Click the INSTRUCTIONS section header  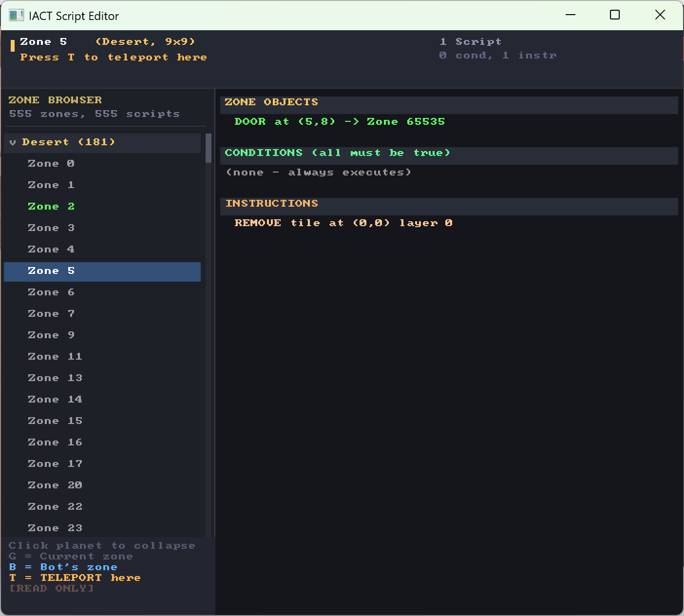449,206
